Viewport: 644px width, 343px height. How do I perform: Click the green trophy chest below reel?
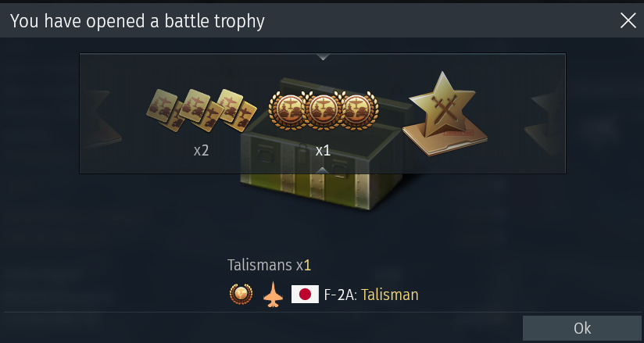(x=321, y=190)
